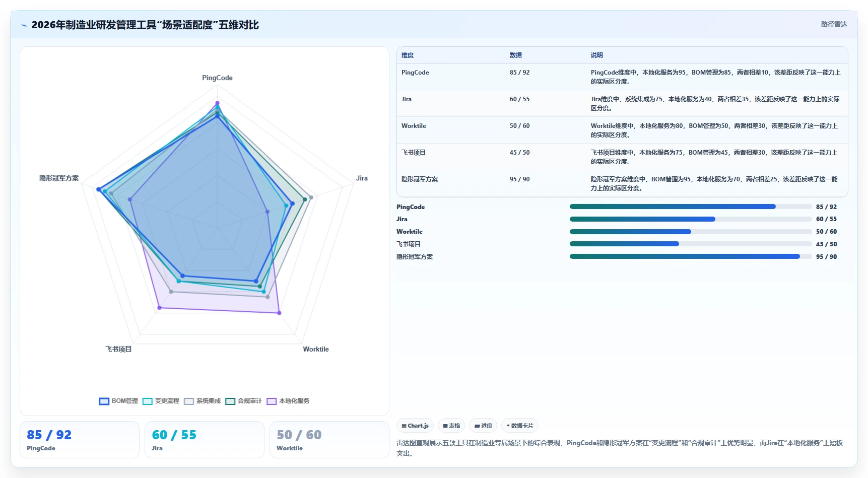Click the PingCode axis label on radar
This screenshot has width=868, height=478.
217,78
